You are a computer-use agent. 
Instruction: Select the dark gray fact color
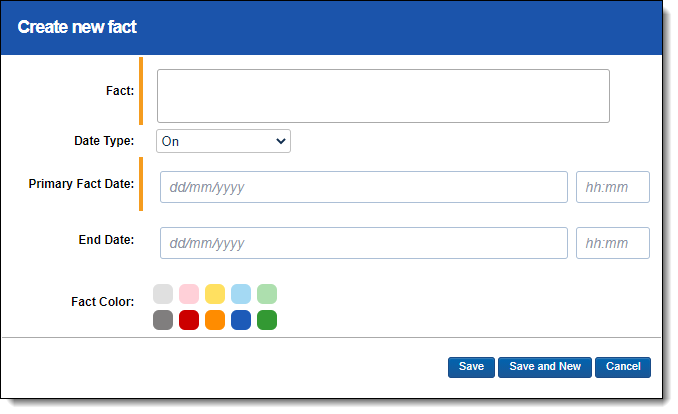(x=163, y=320)
